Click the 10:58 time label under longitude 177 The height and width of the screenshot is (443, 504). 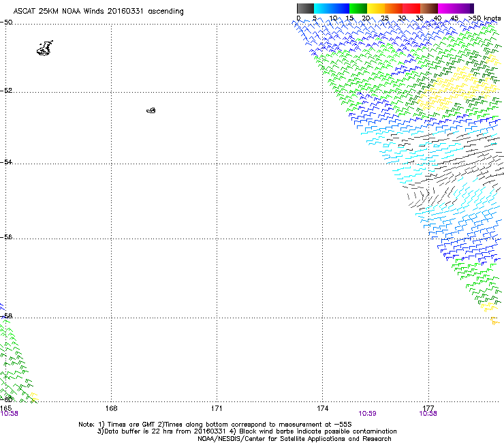428,414
